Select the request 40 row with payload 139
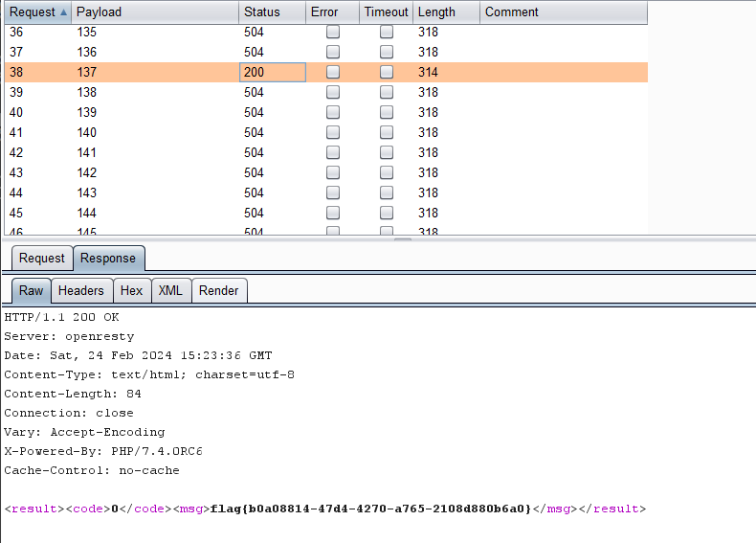This screenshot has width=756, height=543. click(x=153, y=112)
